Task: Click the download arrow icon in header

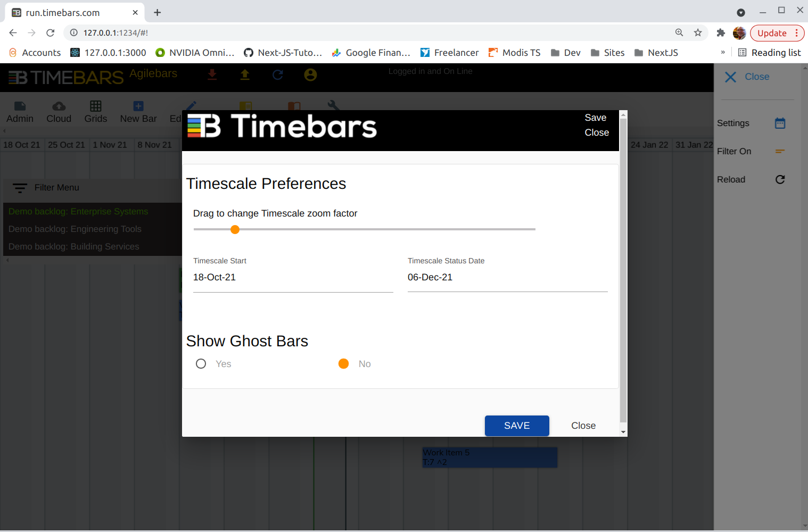Action: tap(212, 74)
